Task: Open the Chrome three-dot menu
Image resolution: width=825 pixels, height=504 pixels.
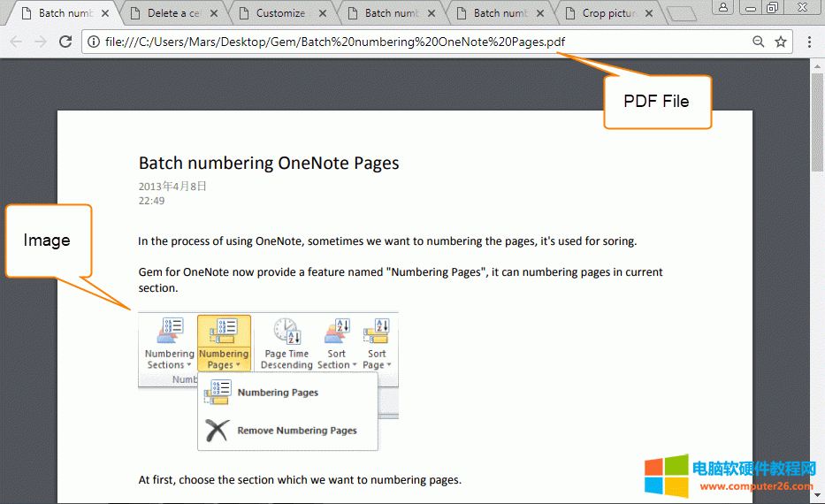Action: [809, 42]
